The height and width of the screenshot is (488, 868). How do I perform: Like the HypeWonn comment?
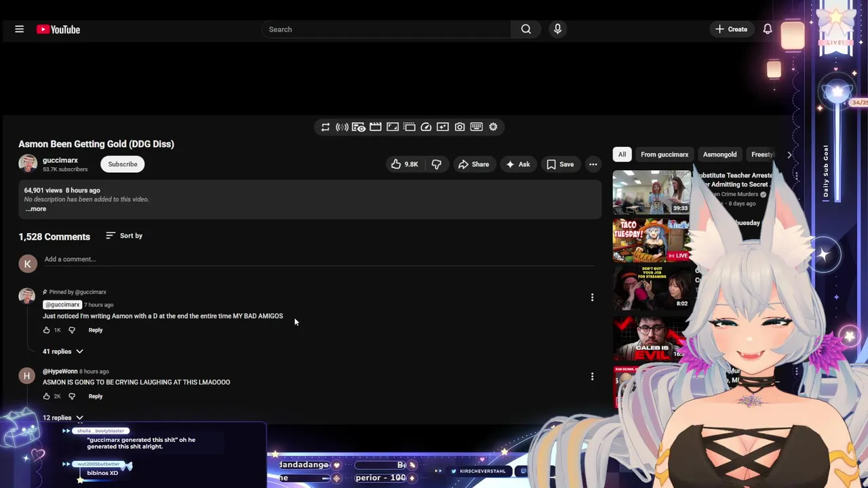pos(46,396)
